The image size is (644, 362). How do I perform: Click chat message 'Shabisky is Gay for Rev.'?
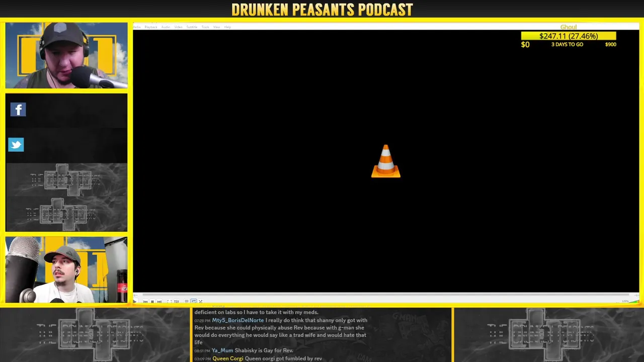(264, 350)
